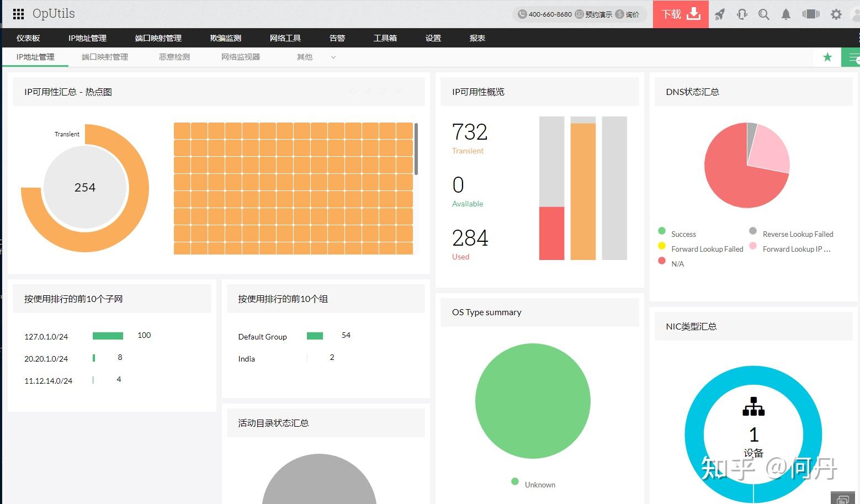Viewport: 860px width, 504px height.
Task: Switch to the 恶意检测 dashboard tab
Action: pyautogui.click(x=174, y=57)
